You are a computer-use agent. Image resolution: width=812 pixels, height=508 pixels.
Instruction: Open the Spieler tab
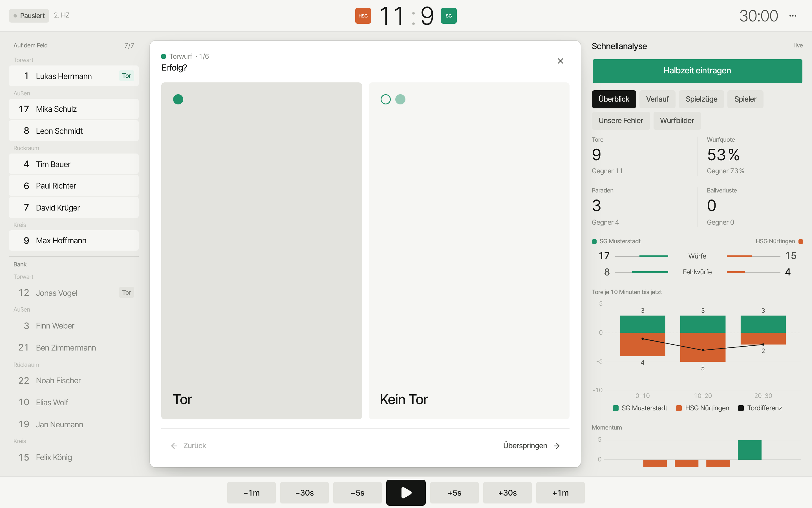[x=745, y=99]
